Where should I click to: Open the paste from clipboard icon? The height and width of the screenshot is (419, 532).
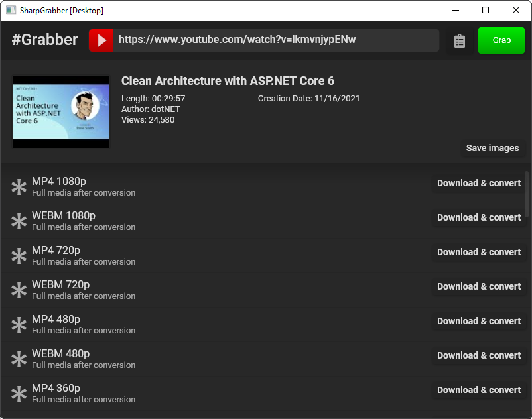(x=459, y=40)
